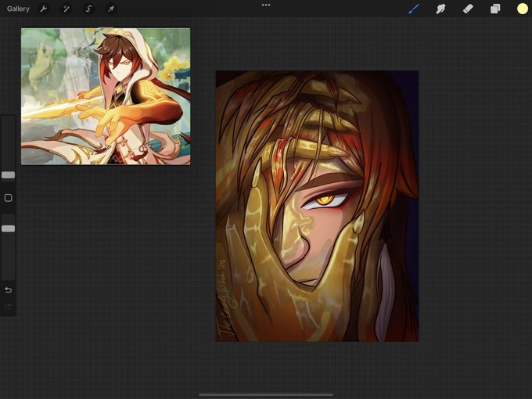Select the Brush tool
This screenshot has width=532, height=399.
pyautogui.click(x=414, y=9)
